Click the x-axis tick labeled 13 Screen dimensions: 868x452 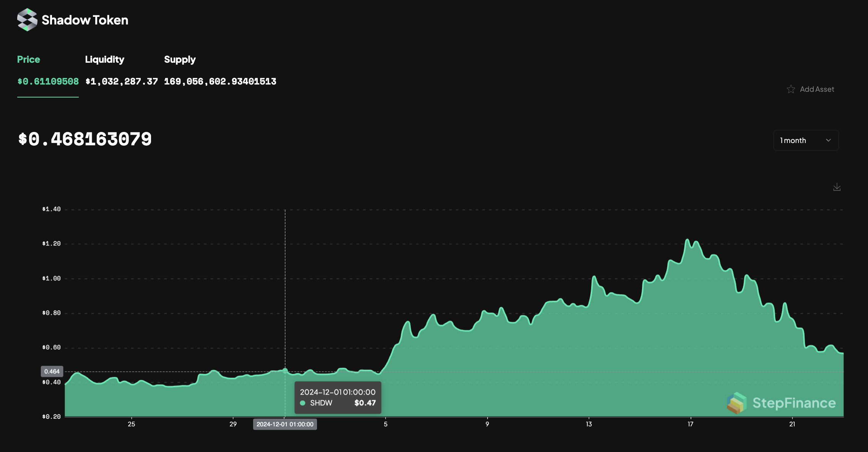(589, 424)
